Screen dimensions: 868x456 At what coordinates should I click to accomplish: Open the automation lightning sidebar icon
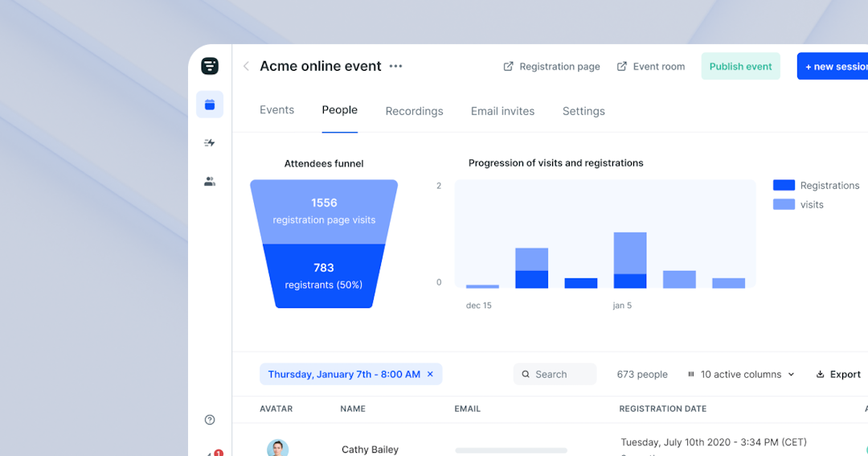point(210,143)
